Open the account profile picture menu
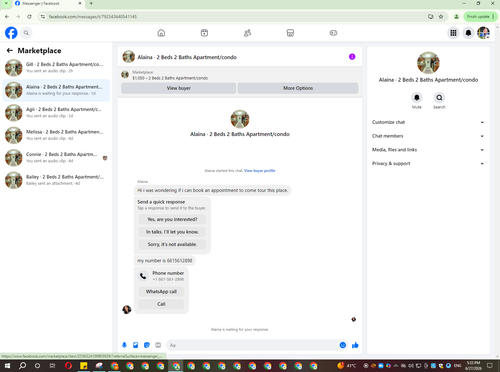 tap(483, 33)
